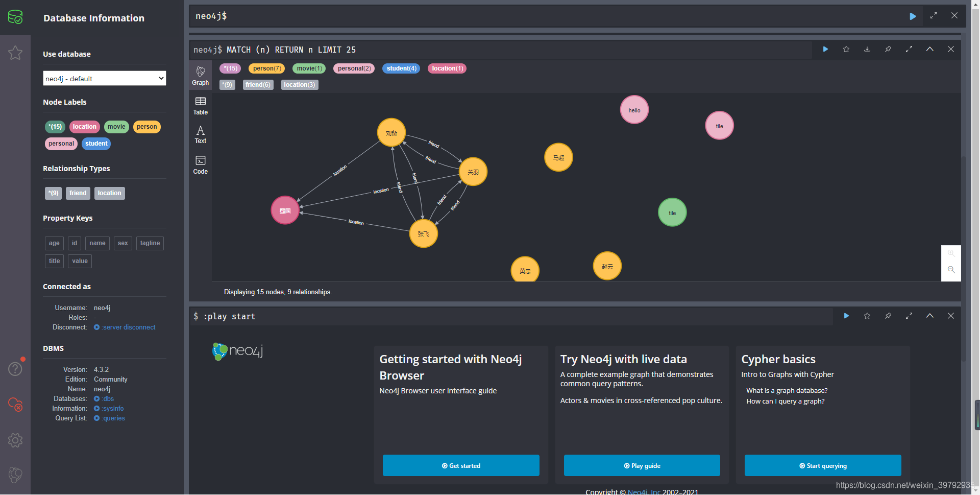This screenshot has width=980, height=495.
Task: Collapse the MATCH query frame
Action: click(x=929, y=49)
